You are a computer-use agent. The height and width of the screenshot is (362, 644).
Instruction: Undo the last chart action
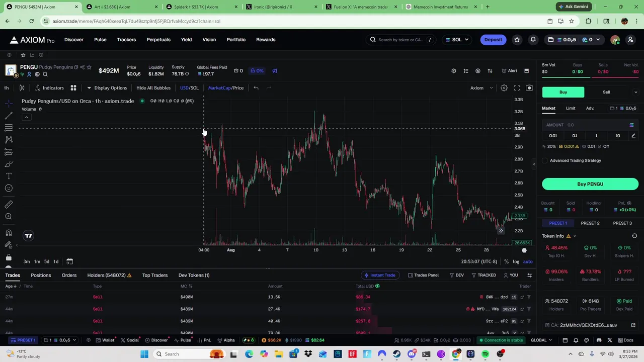coord(256,88)
